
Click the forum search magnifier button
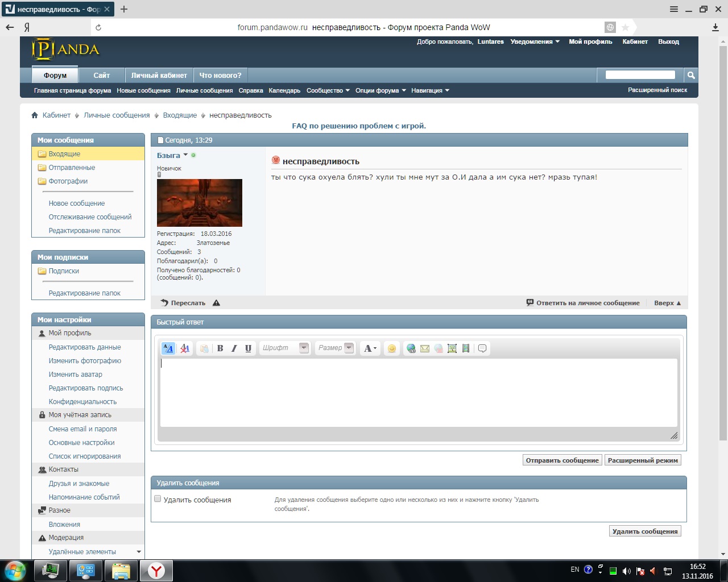tap(691, 75)
